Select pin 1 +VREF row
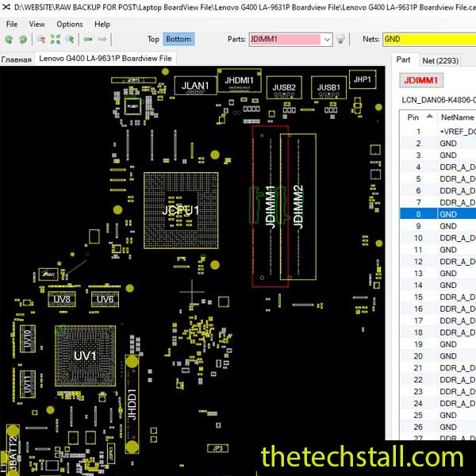The width and height of the screenshot is (476, 476). (x=438, y=132)
